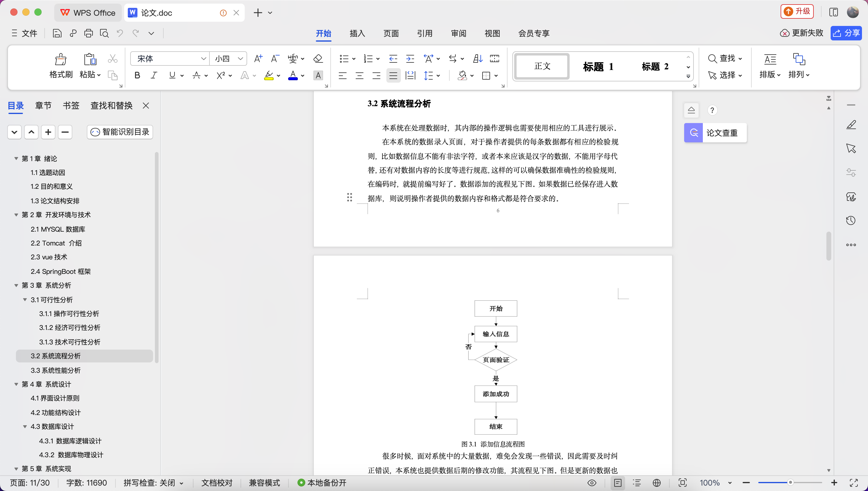868x491 pixels.
Task: Click the history clock icon in right sidebar
Action: click(851, 220)
